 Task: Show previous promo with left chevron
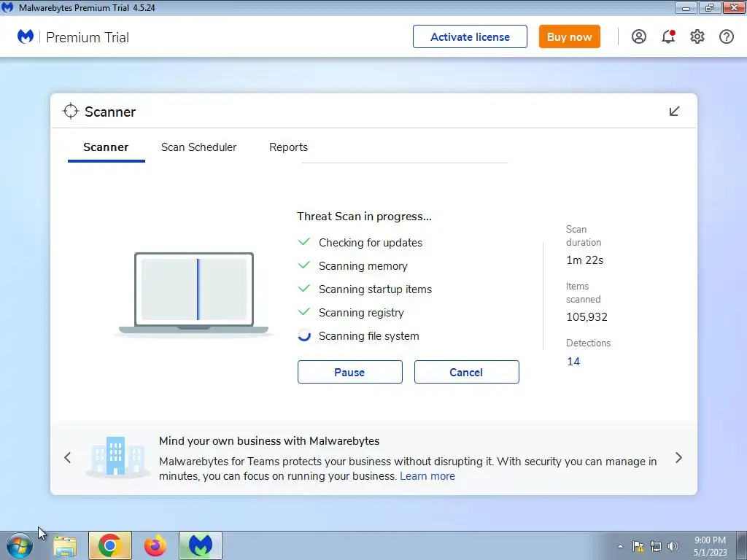[x=68, y=458]
